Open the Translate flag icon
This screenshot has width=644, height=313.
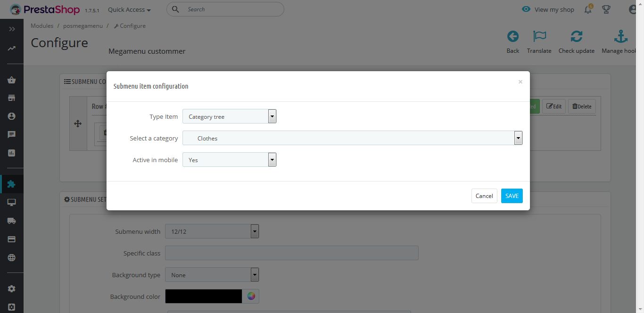539,37
